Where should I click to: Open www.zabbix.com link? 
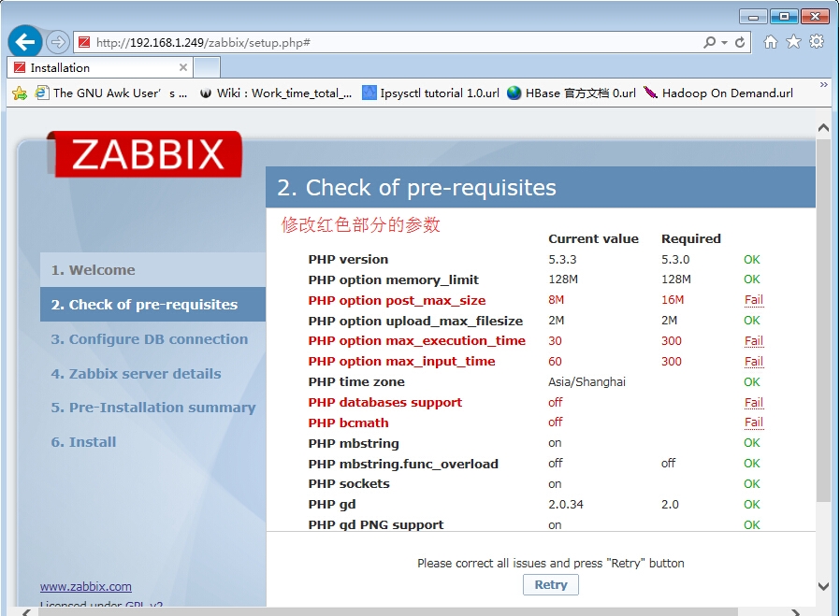86,587
